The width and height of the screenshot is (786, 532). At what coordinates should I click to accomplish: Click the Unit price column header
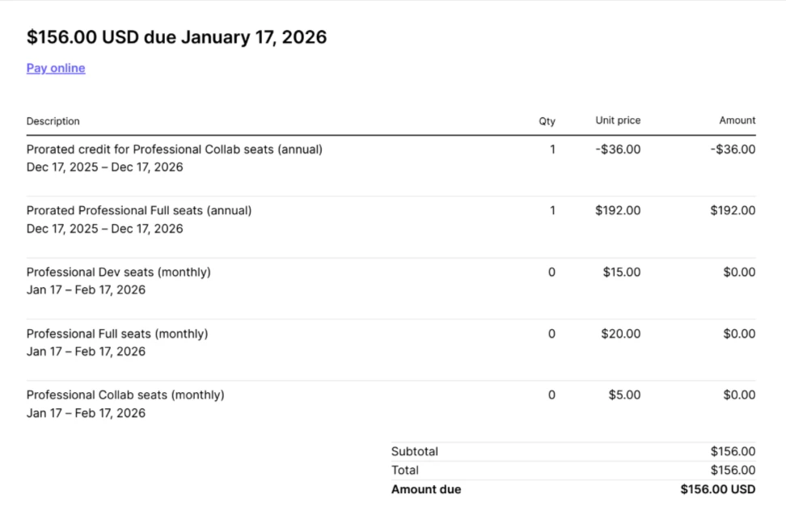(618, 120)
